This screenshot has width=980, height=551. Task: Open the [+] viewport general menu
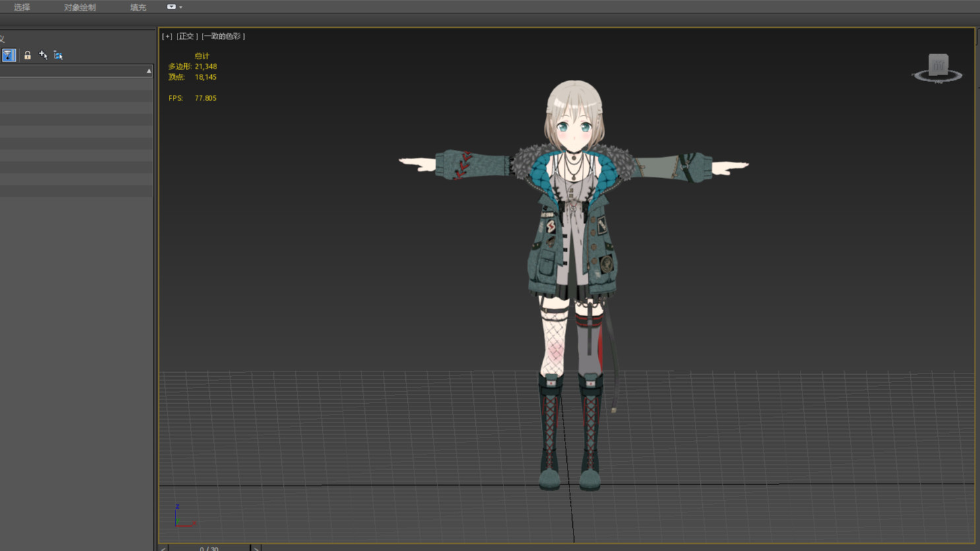167,36
